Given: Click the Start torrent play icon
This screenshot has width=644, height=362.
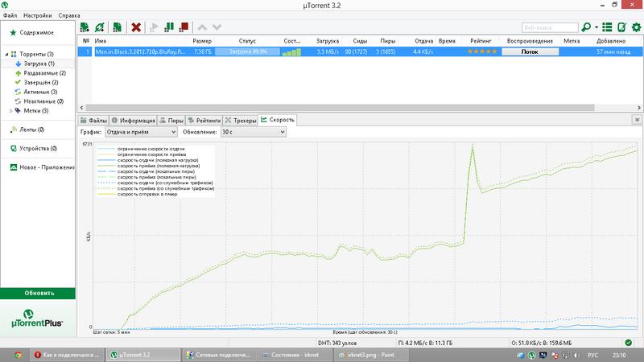Looking at the screenshot, I should 154,27.
